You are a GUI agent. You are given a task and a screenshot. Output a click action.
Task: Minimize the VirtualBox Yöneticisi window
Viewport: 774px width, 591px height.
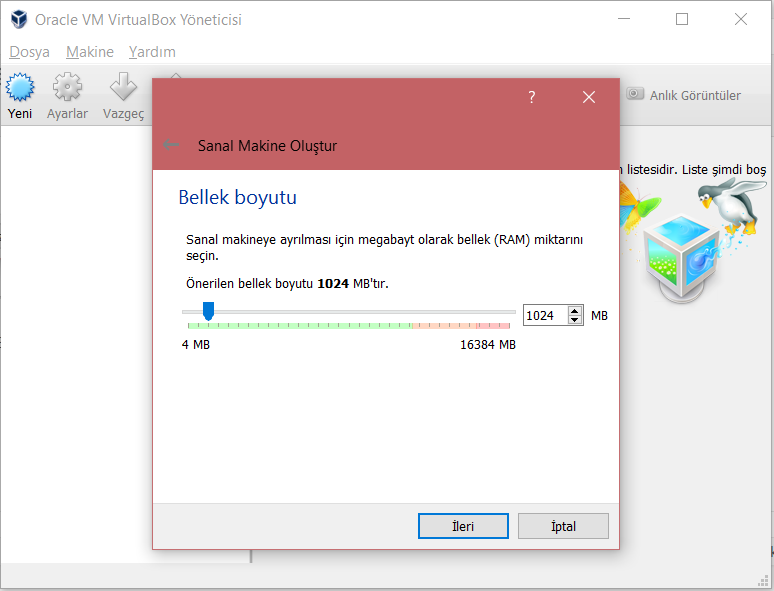click(624, 19)
